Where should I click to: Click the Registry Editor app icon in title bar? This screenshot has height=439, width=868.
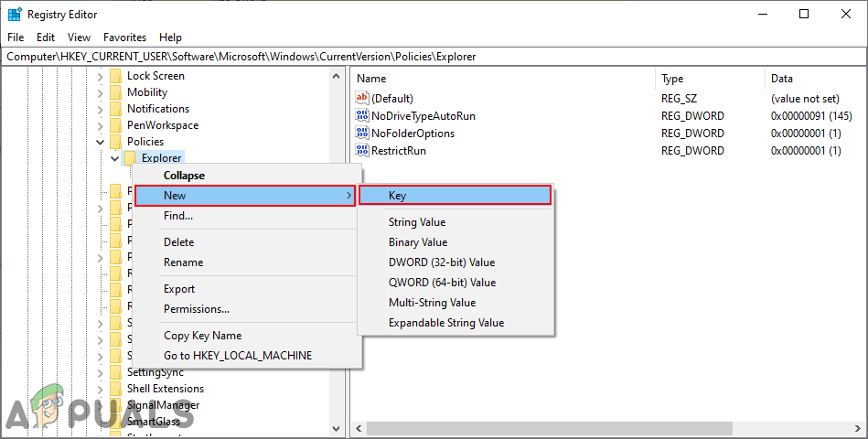[15, 14]
